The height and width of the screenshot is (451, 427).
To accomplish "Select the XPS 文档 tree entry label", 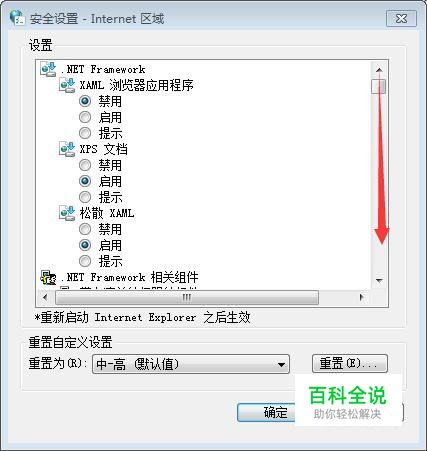I will (103, 149).
